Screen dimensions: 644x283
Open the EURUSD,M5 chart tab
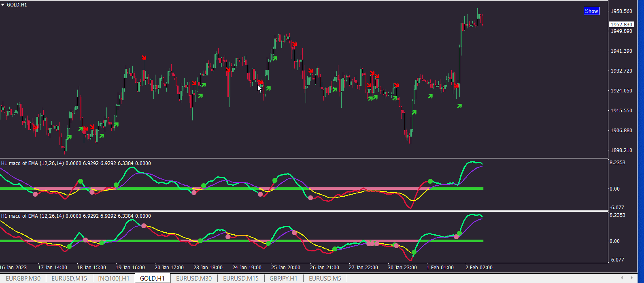pyautogui.click(x=325, y=279)
